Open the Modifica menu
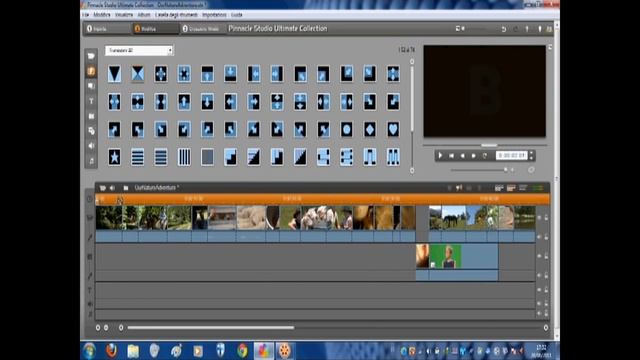 (102, 15)
